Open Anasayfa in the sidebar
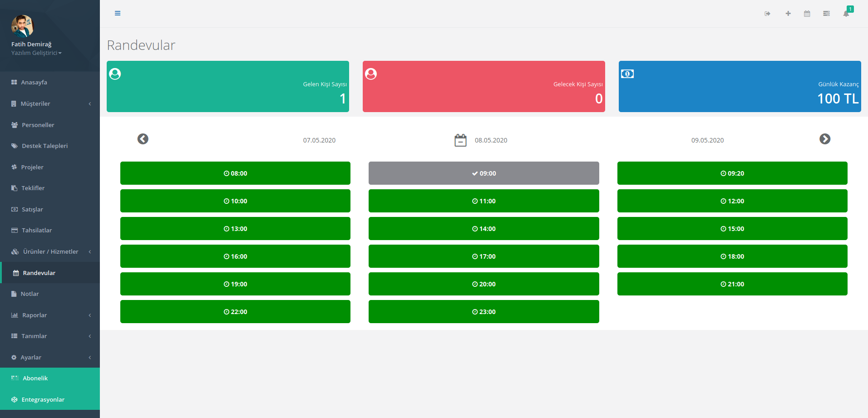 (x=50, y=82)
